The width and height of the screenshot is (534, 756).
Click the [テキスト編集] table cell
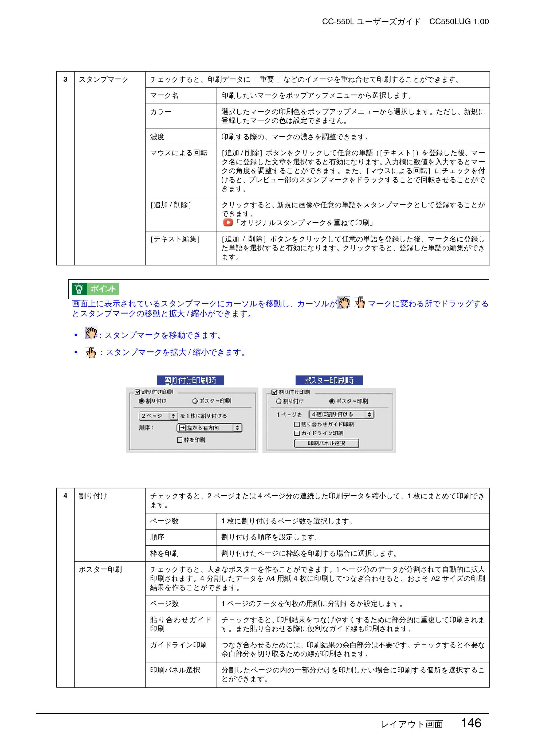coord(181,248)
